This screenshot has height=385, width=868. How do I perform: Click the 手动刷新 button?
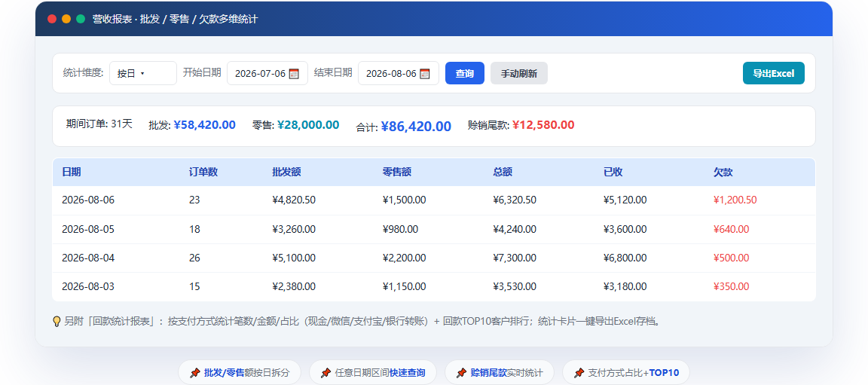coord(518,73)
